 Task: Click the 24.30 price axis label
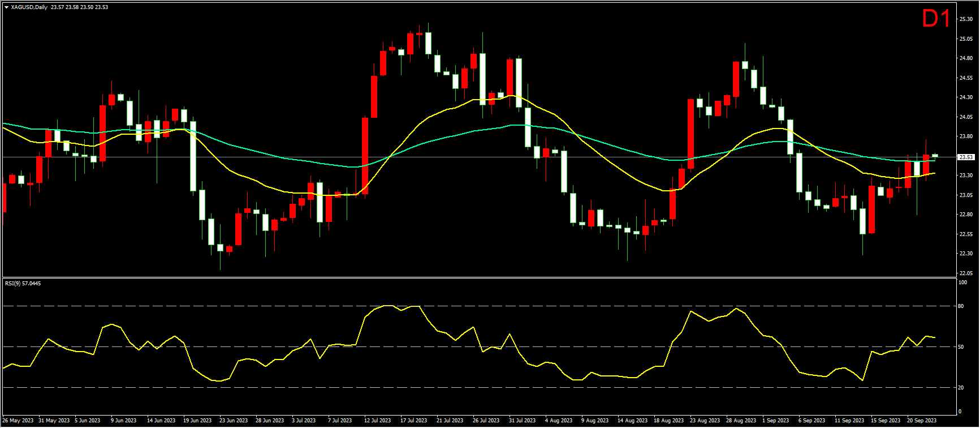(x=966, y=97)
